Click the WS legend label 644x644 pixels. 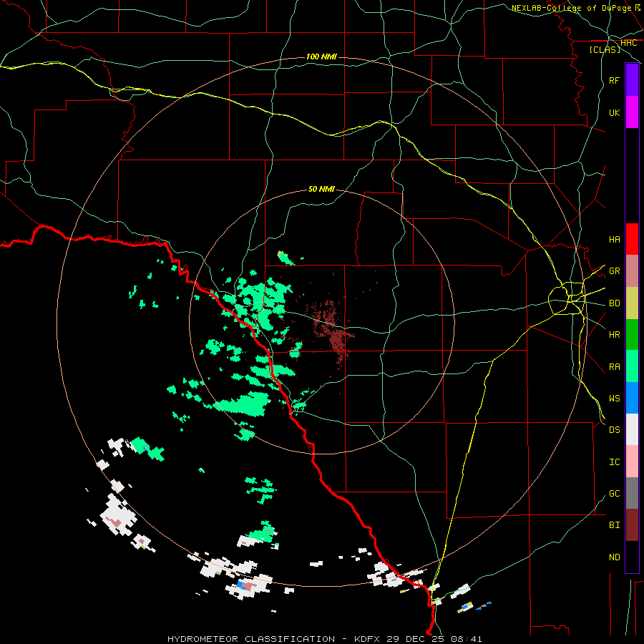(x=614, y=399)
